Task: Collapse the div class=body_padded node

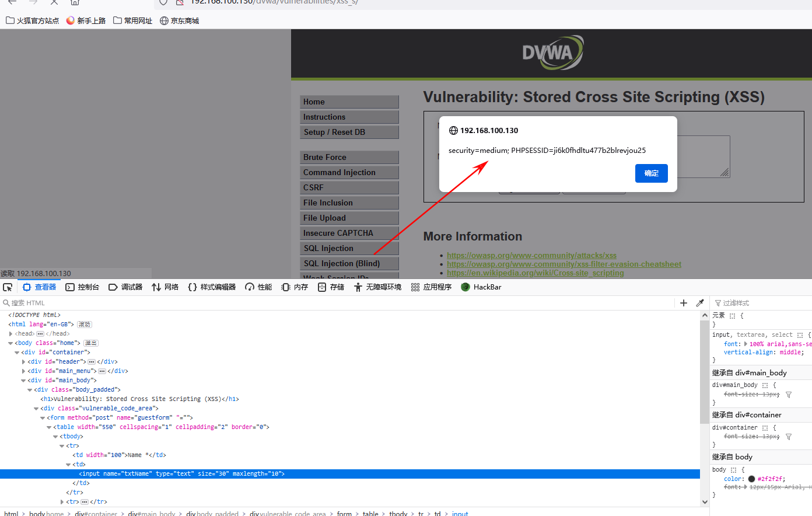Action: pos(30,390)
